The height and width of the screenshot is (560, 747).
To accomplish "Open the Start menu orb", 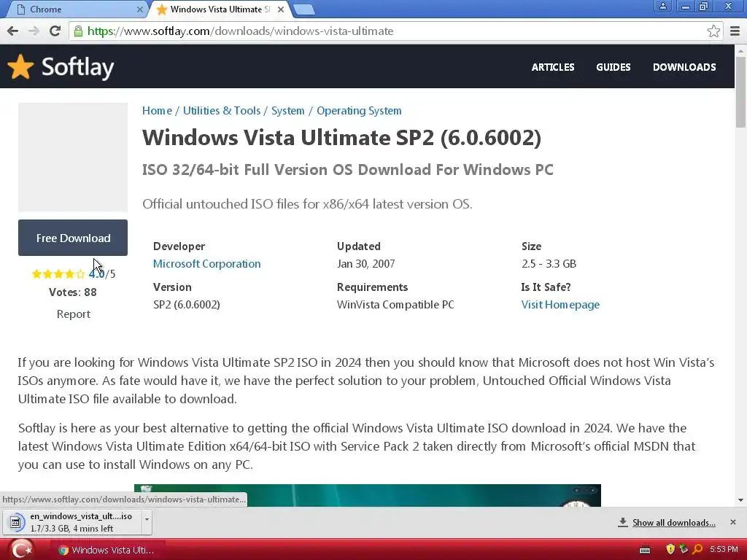I will (x=21, y=550).
